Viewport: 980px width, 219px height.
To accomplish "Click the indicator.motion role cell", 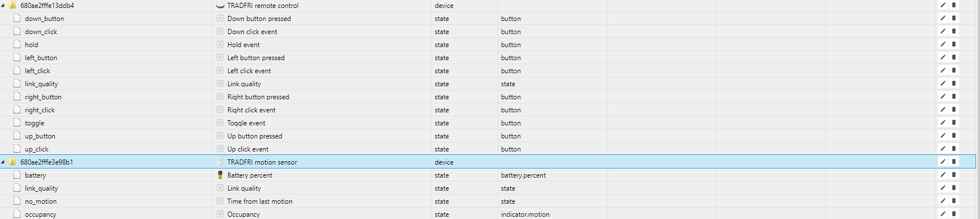I will [525, 214].
